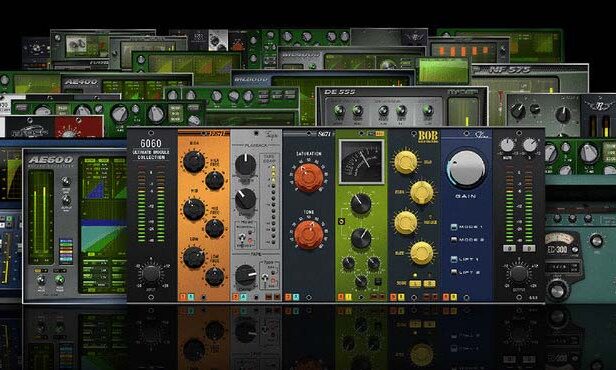
Task: Click the HIGH gain knob on orange EQ
Action: point(194,161)
